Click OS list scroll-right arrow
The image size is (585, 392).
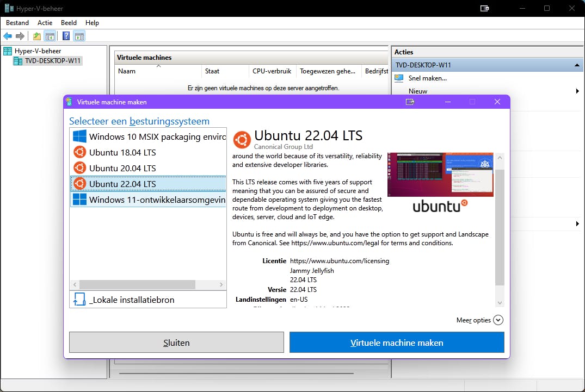point(221,285)
